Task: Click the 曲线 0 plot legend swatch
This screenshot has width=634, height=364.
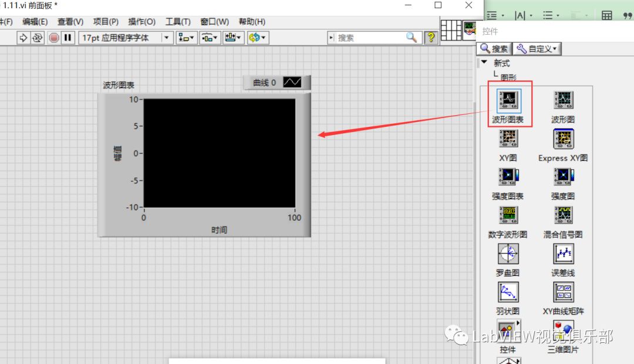Action: (292, 83)
